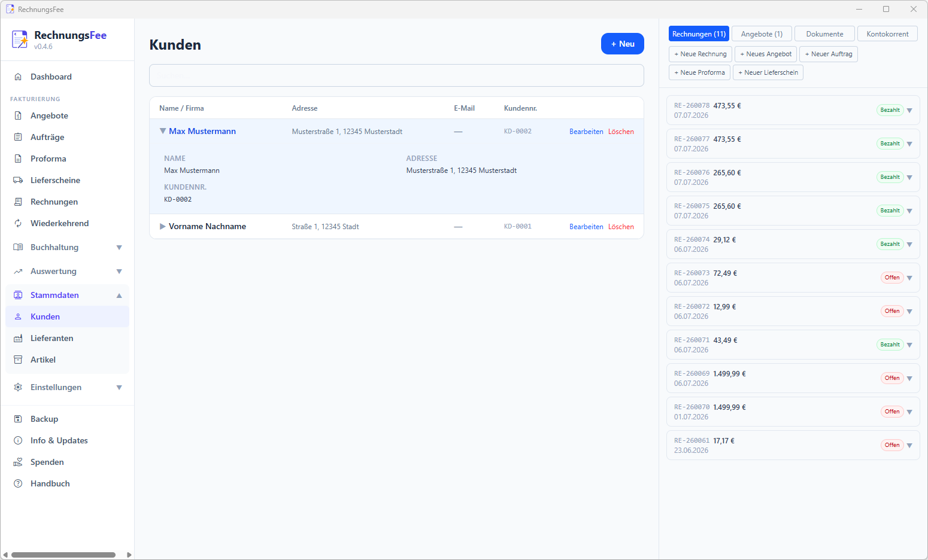Open Dashboard via its home icon
The width and height of the screenshot is (928, 560).
pos(18,77)
